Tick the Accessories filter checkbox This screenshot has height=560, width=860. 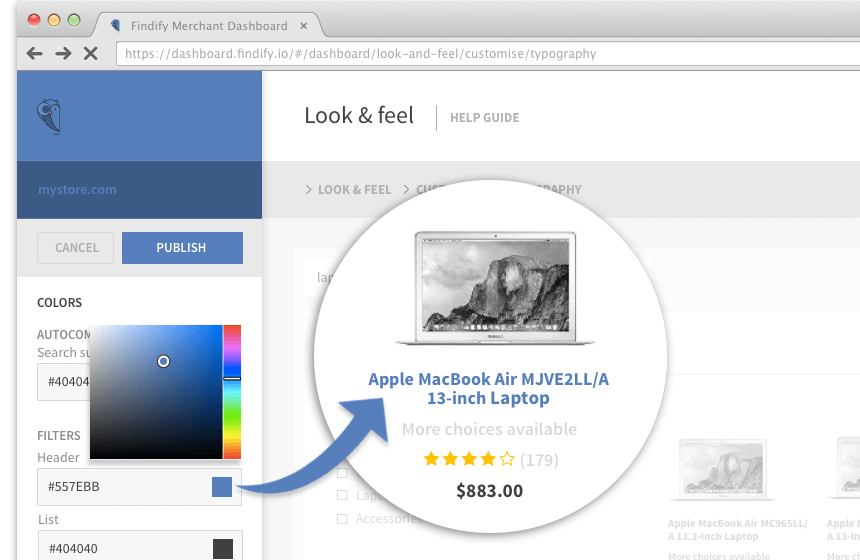[342, 519]
